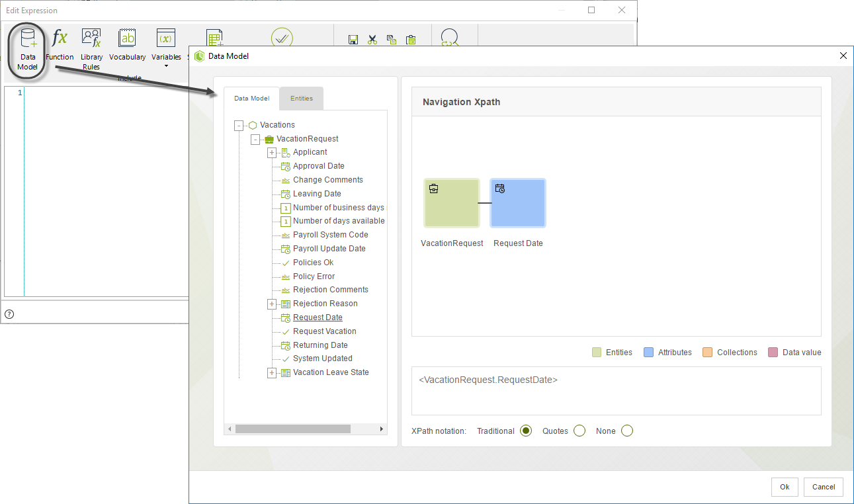Click the Data Model dialog title logo
Viewport: 854px width, 504px height.
(x=199, y=56)
